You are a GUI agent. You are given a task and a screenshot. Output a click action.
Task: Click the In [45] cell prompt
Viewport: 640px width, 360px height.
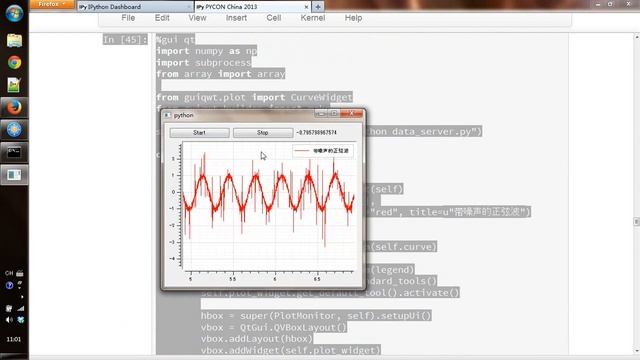coord(124,40)
